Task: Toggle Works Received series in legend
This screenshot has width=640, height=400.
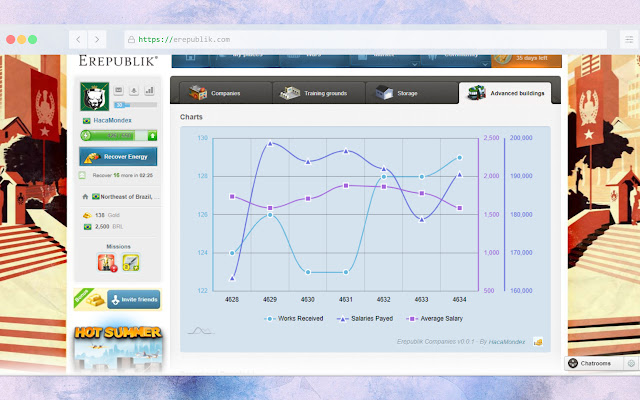Action: pos(294,319)
